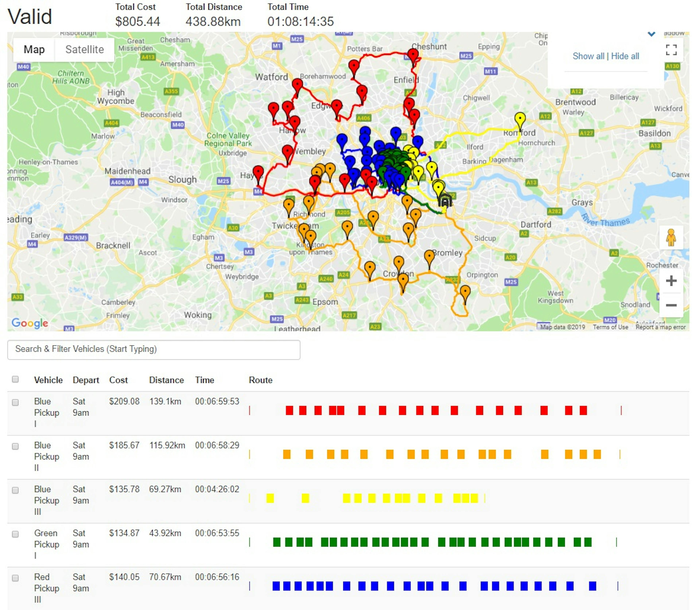
Task: Click the map zoom in plus button
Action: [671, 281]
